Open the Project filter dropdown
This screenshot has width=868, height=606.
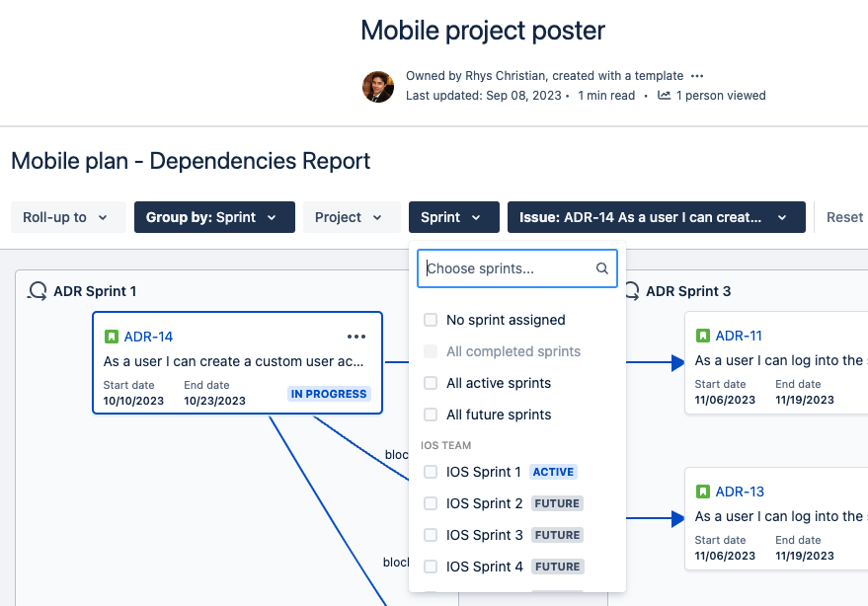coord(351,217)
